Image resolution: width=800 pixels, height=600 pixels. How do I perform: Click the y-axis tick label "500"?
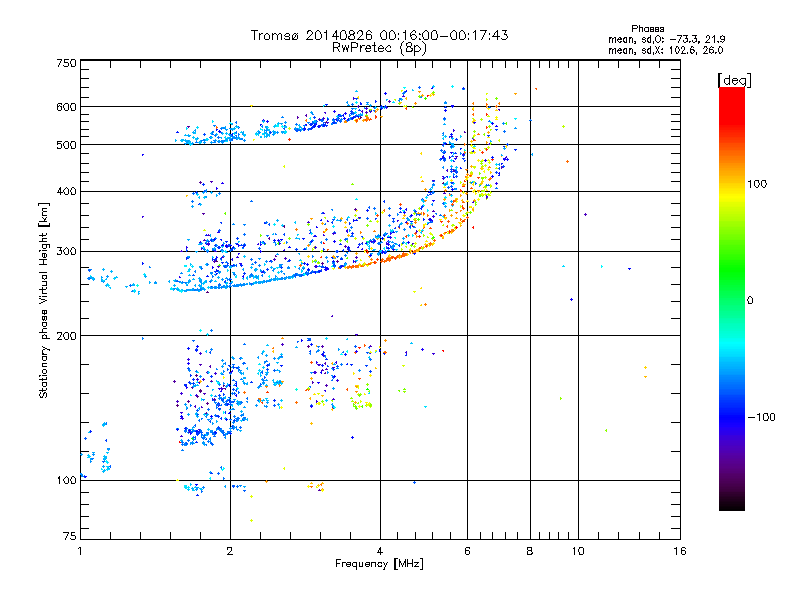66,145
